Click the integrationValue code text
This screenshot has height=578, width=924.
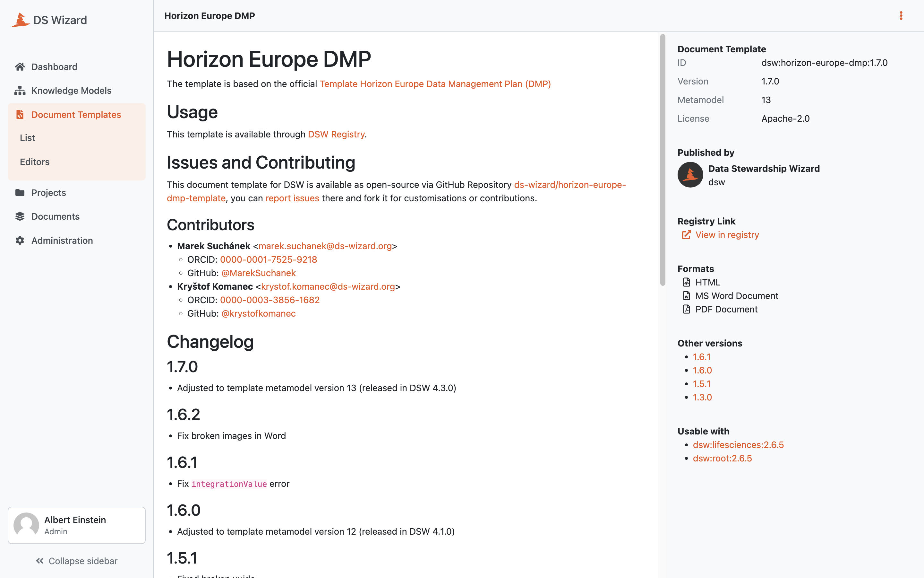point(229,484)
